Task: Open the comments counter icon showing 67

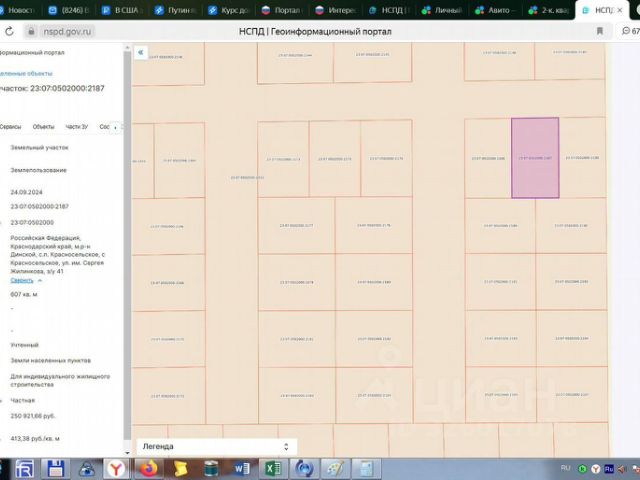Action: click(x=631, y=31)
